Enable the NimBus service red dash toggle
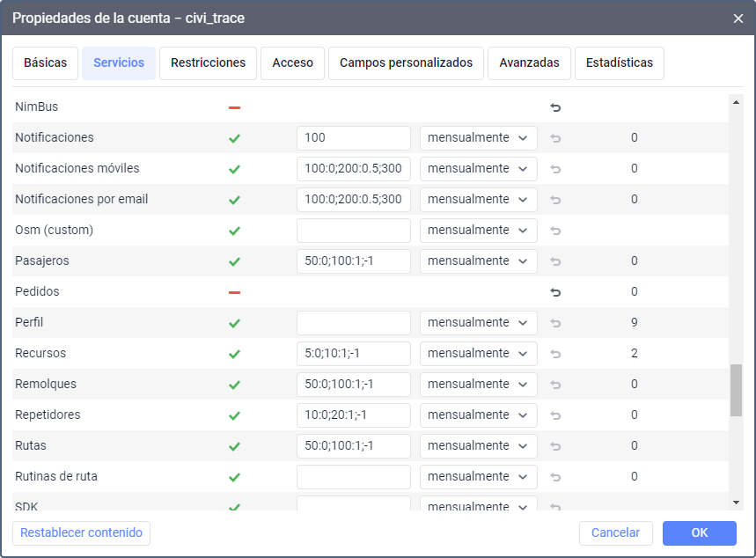The width and height of the screenshot is (756, 558). [x=234, y=107]
